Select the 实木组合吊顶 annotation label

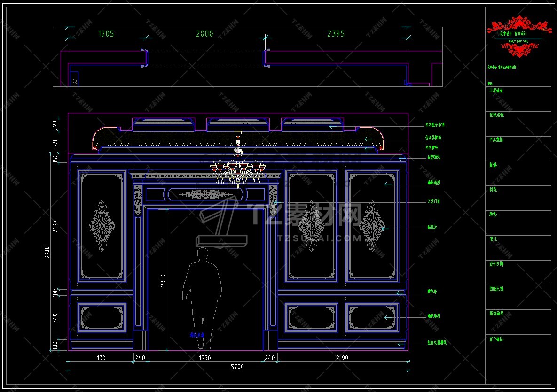[435, 125]
